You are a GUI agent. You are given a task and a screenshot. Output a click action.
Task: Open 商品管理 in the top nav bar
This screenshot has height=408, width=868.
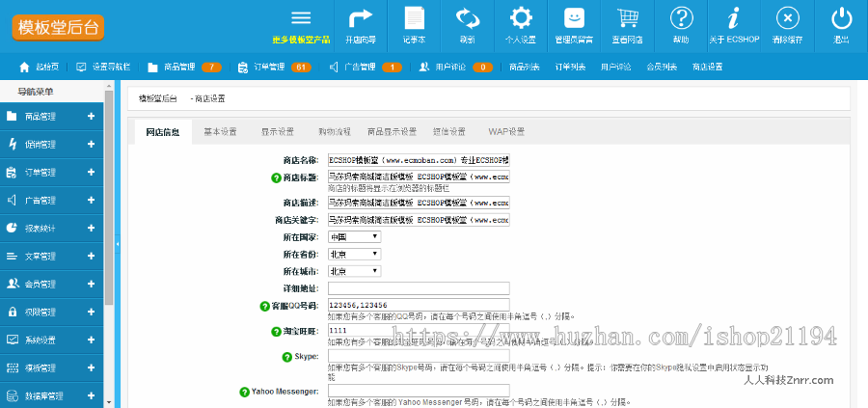[184, 67]
